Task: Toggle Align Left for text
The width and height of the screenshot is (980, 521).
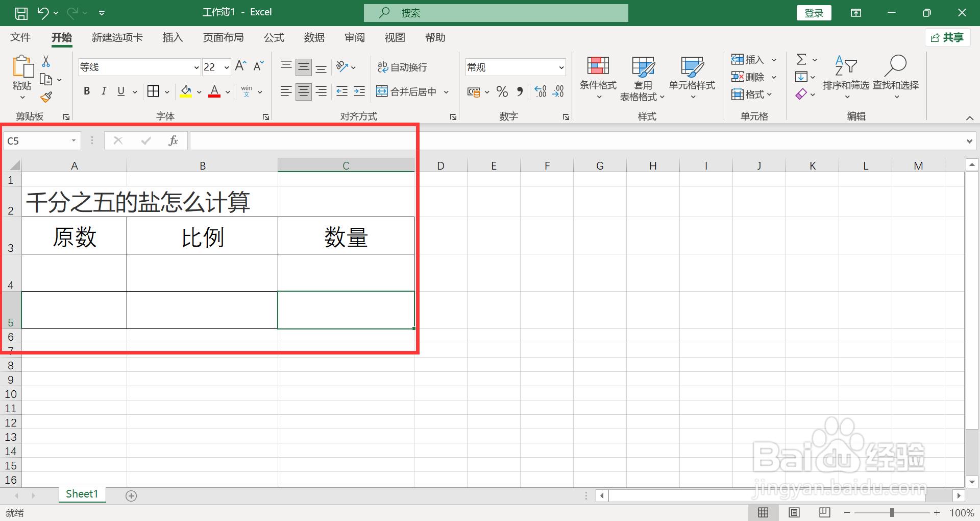Action: click(286, 91)
